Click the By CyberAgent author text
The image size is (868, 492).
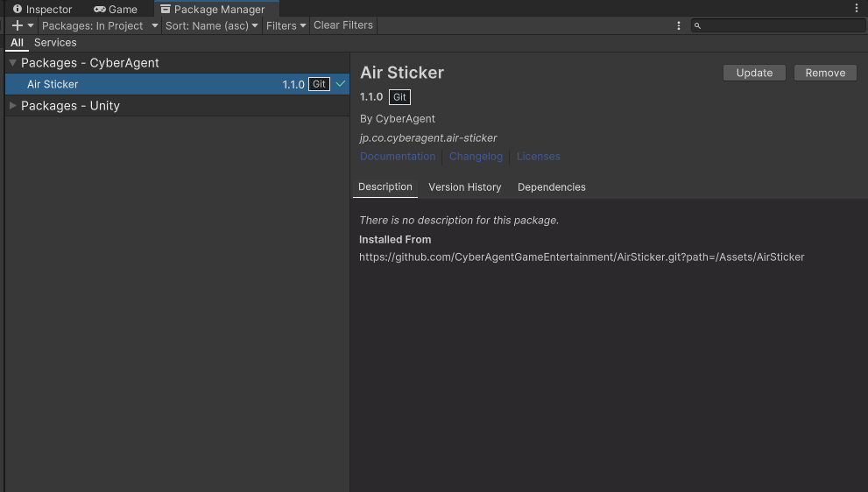[398, 119]
